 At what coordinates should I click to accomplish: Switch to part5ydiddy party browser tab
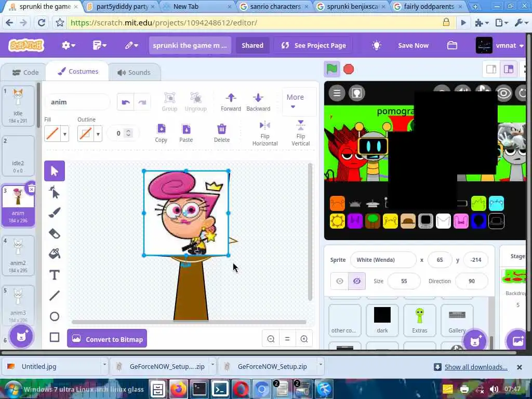coord(122,6)
